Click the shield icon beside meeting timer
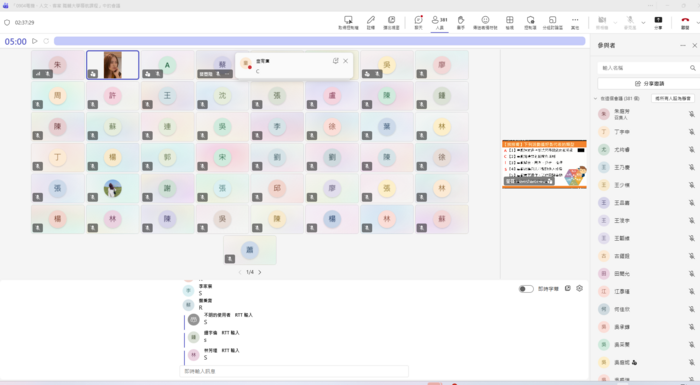 coord(7,22)
